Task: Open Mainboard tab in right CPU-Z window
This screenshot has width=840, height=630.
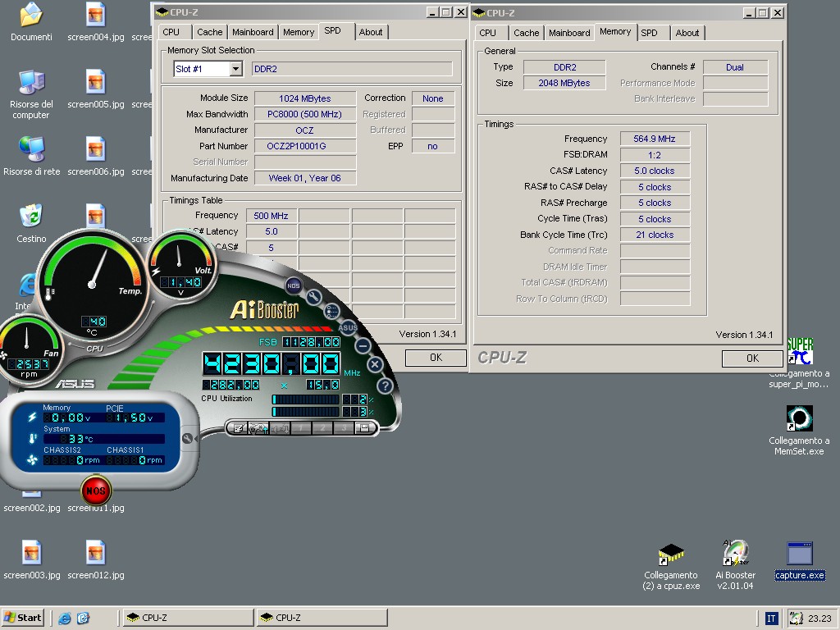Action: tap(569, 33)
